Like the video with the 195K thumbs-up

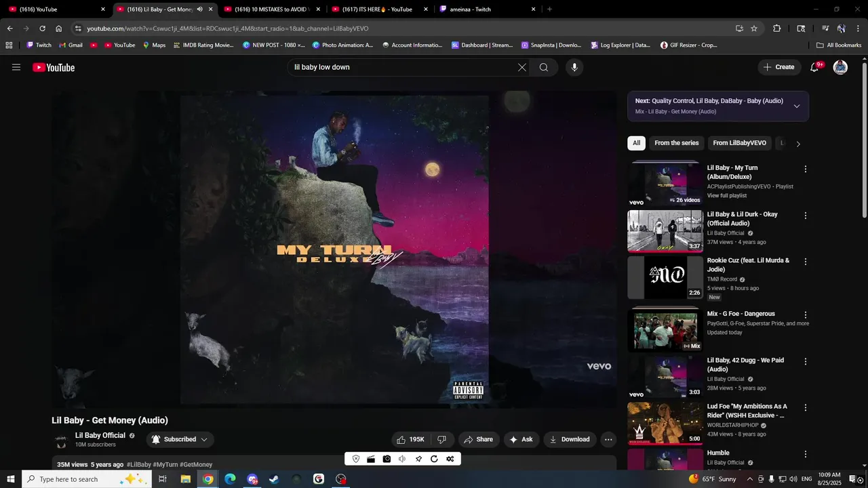tap(410, 439)
